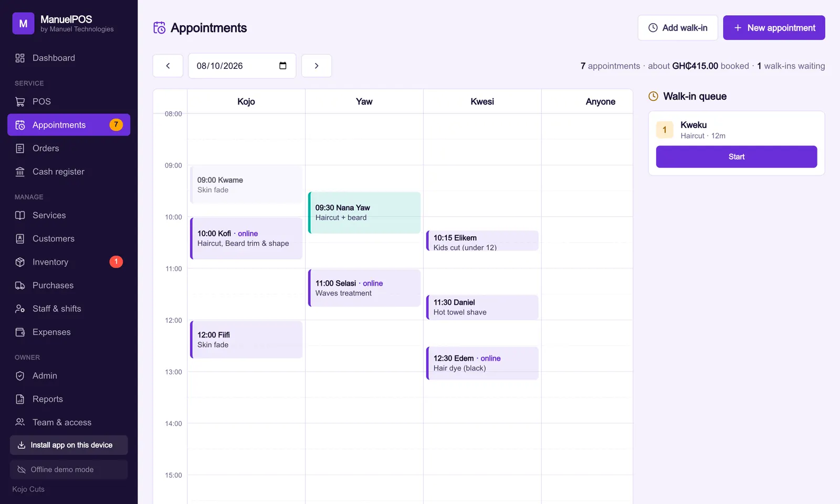Go to next day with right chevron
Screen dimensions: 840x504
317,66
